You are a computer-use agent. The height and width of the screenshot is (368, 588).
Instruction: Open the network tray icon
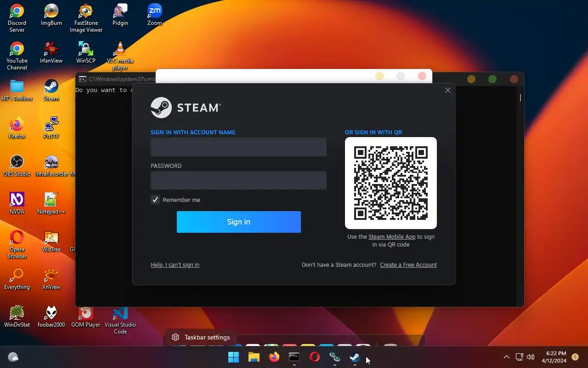(x=520, y=357)
